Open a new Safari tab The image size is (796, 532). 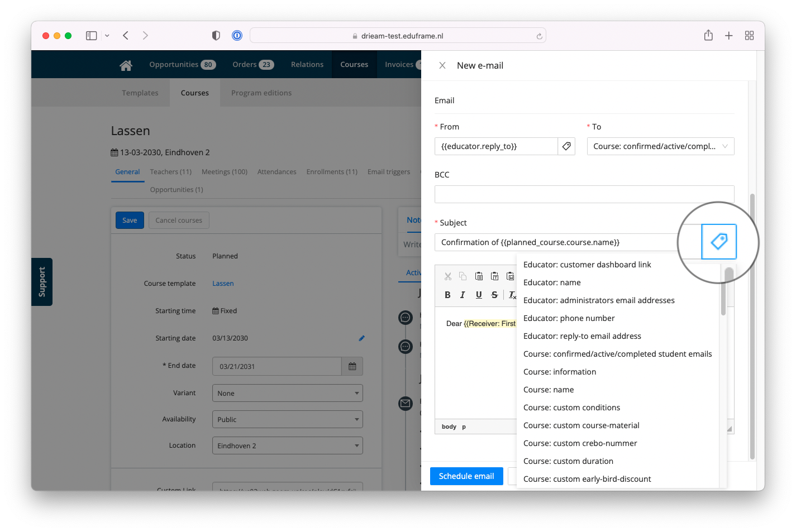coord(729,36)
